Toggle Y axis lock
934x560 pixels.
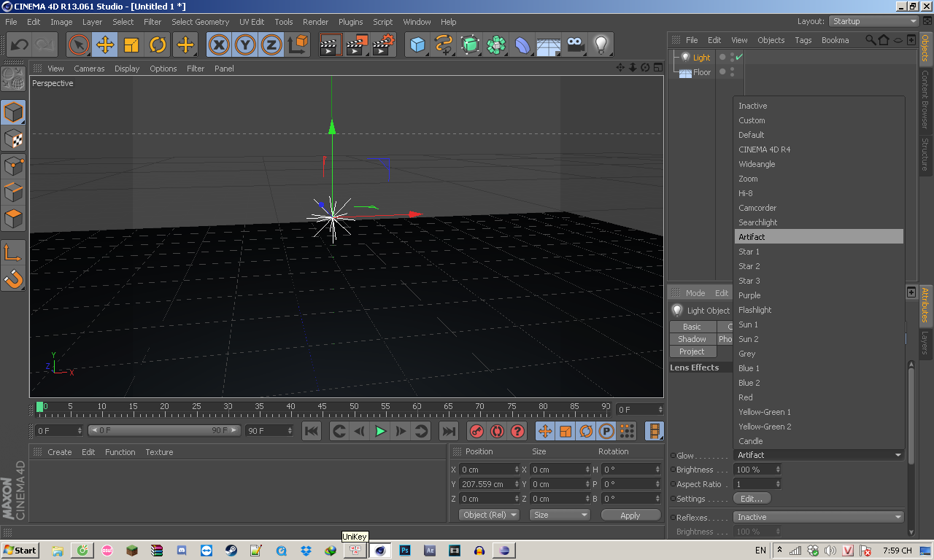point(245,45)
